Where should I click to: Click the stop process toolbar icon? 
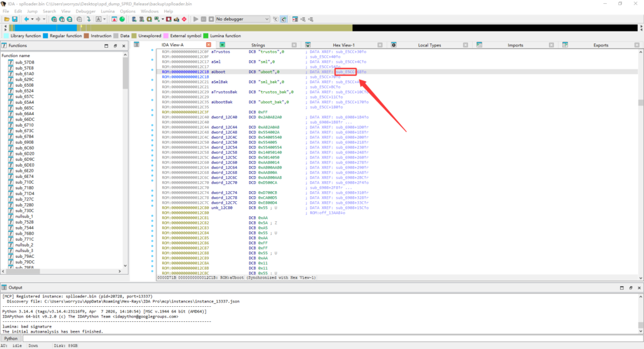(211, 19)
